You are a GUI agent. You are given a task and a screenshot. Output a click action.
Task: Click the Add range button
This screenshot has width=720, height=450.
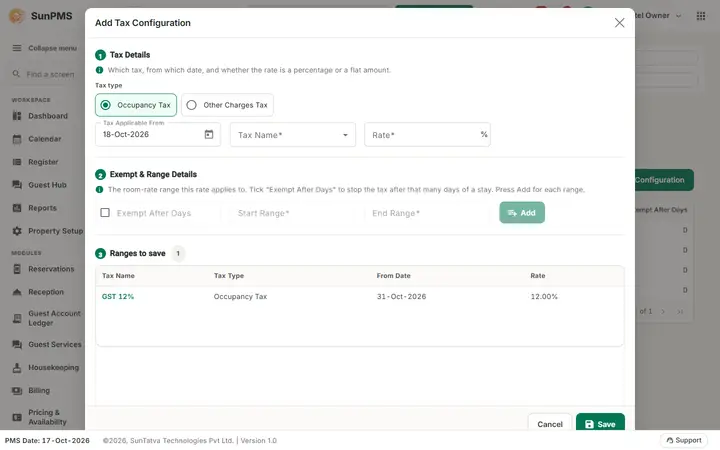[522, 213]
